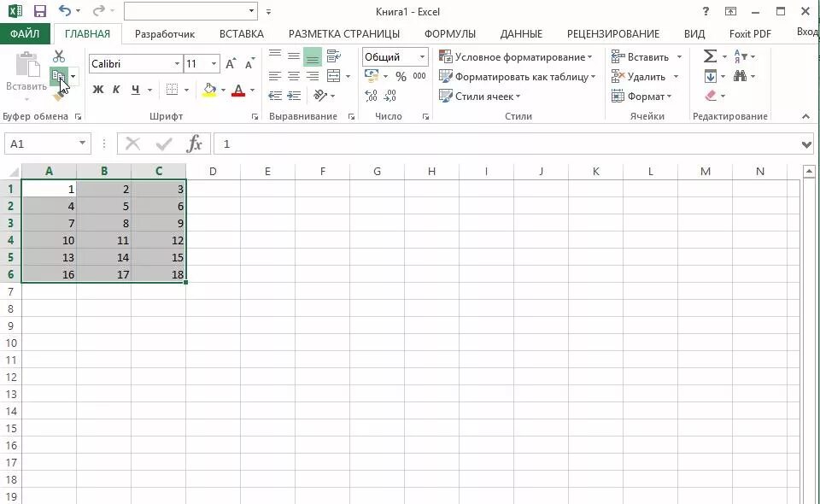Click the accounting number format icon
Image resolution: width=820 pixels, height=504 pixels.
[x=372, y=76]
